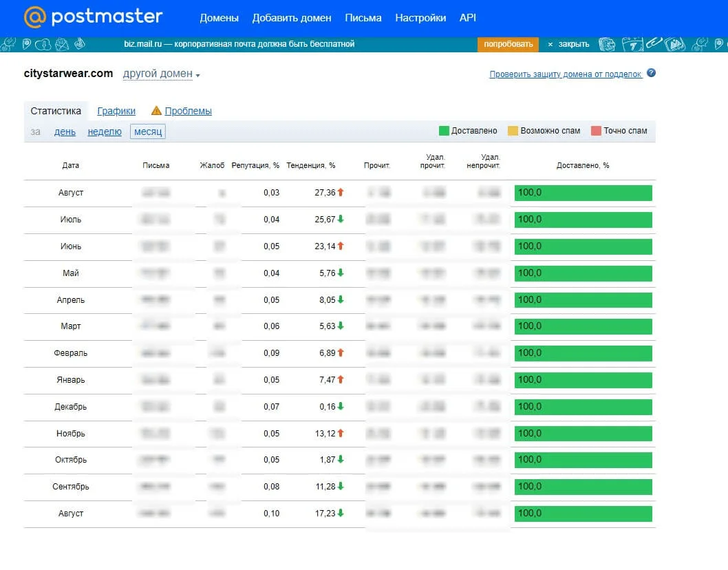728x570 pixels.
Task: Open Проверить защиту домена от подделок link
Action: tap(565, 74)
